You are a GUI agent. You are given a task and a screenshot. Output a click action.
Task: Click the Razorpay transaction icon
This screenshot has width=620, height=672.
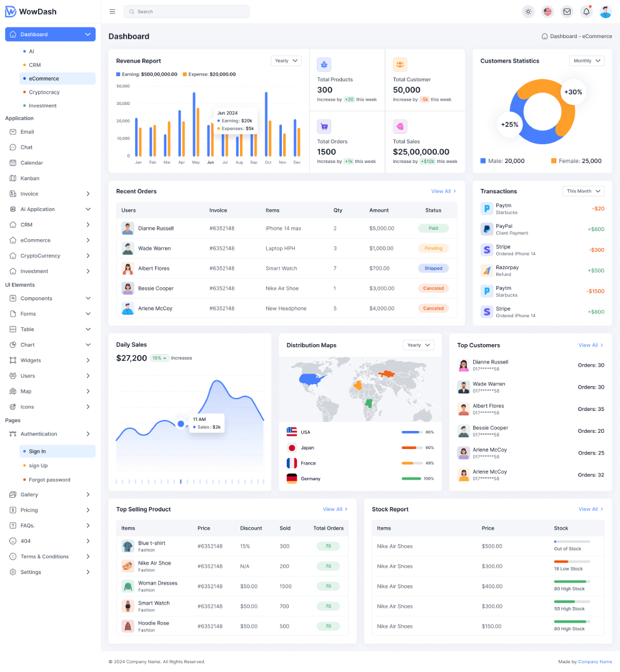point(487,270)
